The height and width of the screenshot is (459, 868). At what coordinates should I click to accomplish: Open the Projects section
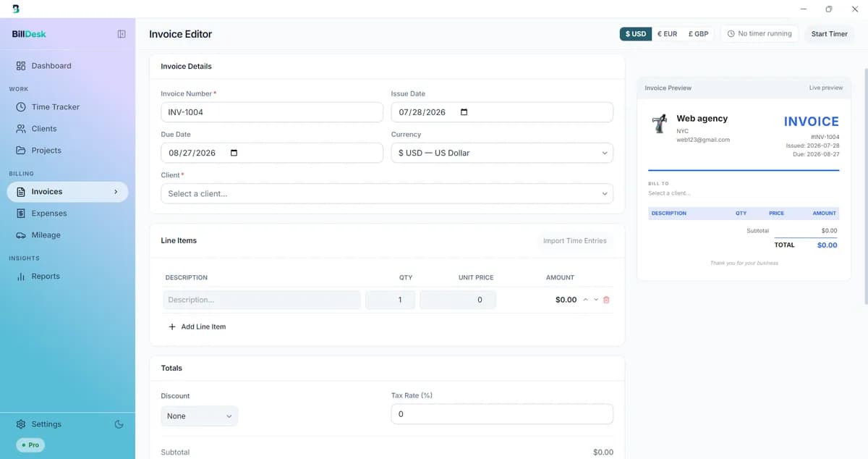click(x=67, y=151)
